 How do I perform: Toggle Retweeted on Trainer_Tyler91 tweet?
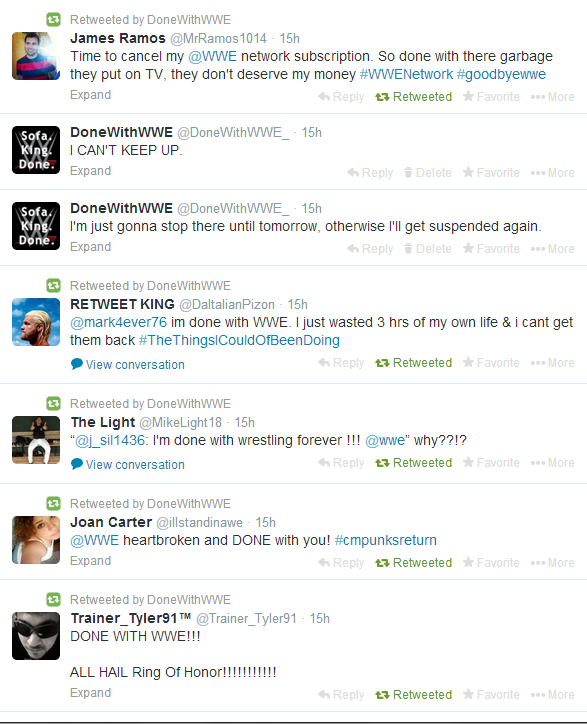point(413,694)
